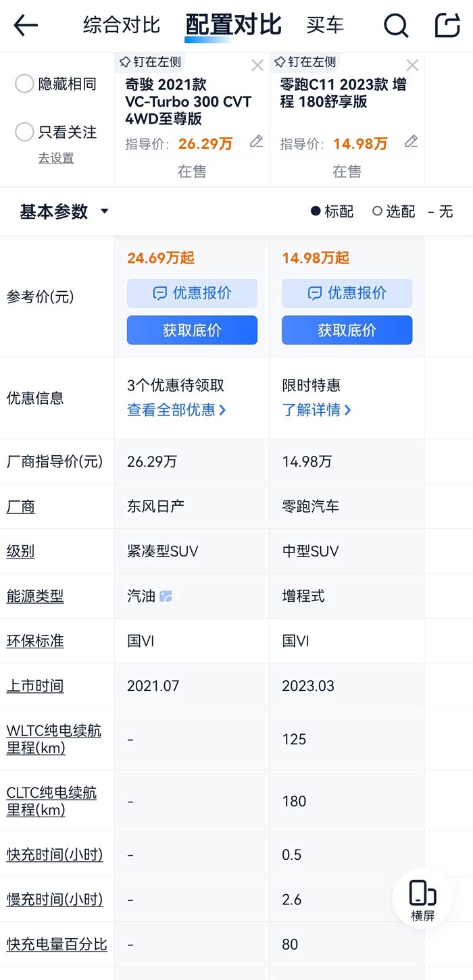Open search with magnifier icon
Screen dimensions: 473x980
click(x=396, y=26)
